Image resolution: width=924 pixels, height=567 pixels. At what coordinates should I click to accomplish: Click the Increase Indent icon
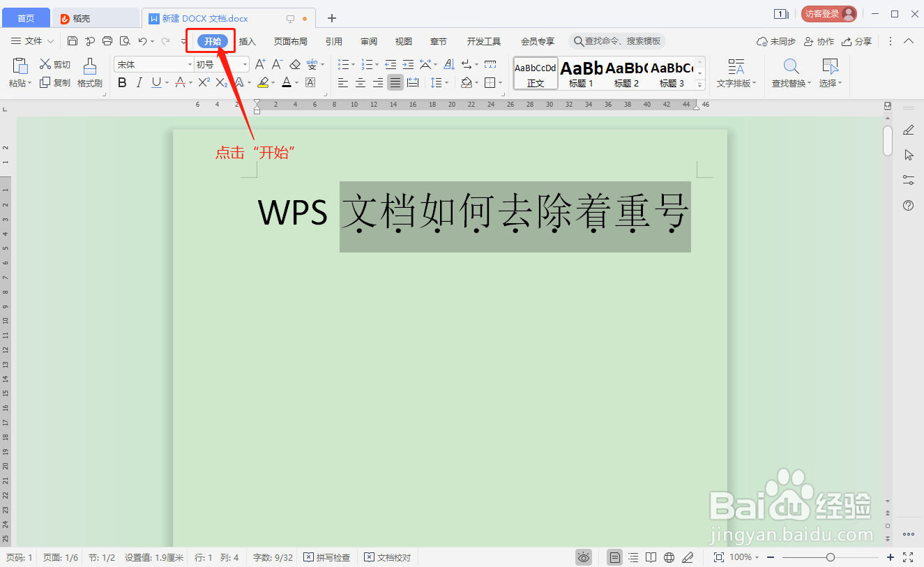click(x=408, y=64)
